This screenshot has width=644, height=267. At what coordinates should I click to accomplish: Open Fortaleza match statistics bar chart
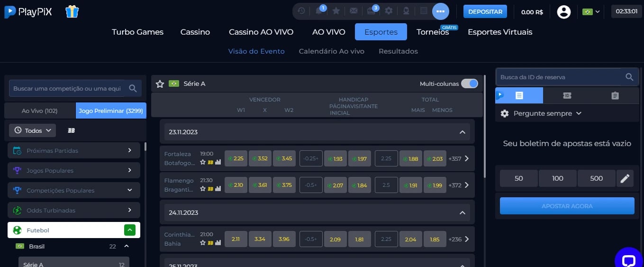(x=218, y=162)
